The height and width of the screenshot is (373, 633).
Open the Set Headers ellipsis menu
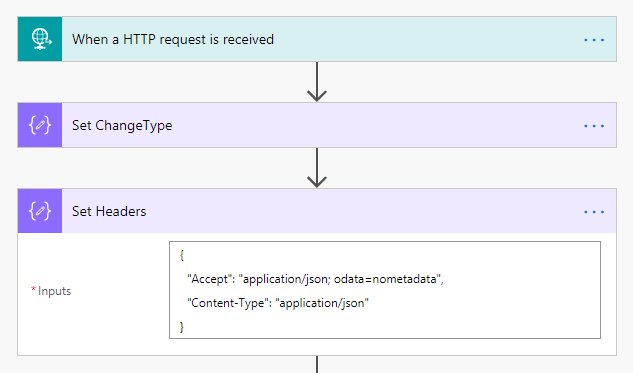tap(594, 212)
